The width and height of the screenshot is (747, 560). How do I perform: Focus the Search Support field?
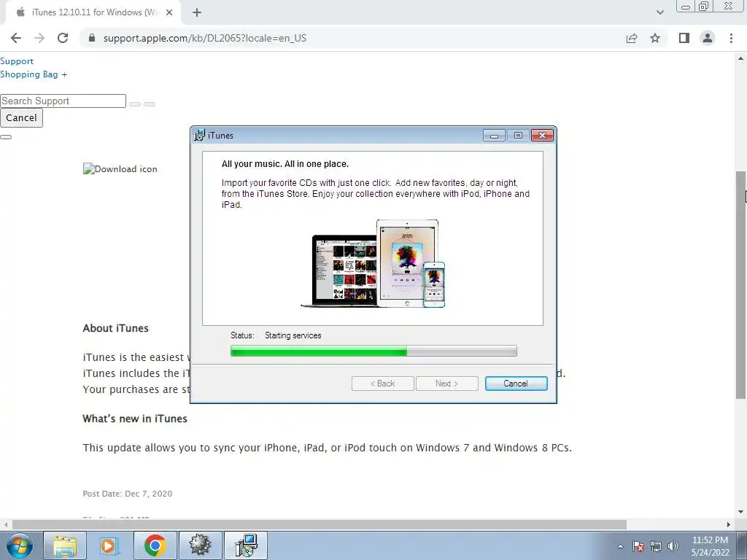(x=63, y=101)
